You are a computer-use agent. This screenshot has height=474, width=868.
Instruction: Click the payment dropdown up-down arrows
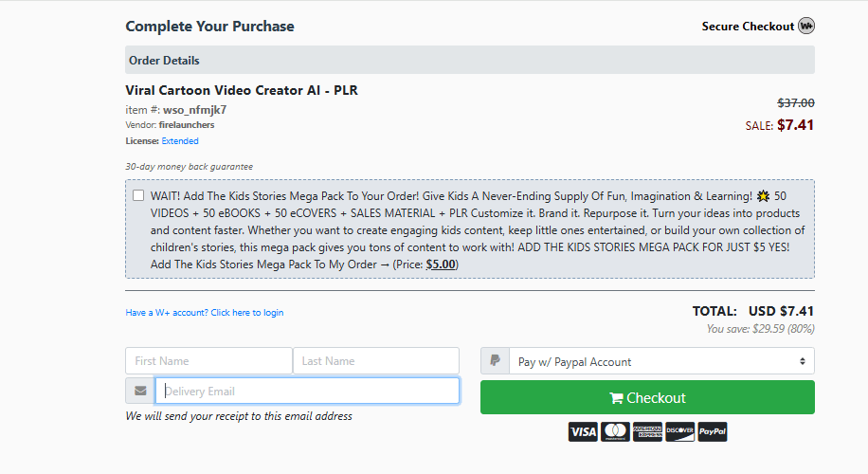coord(802,361)
